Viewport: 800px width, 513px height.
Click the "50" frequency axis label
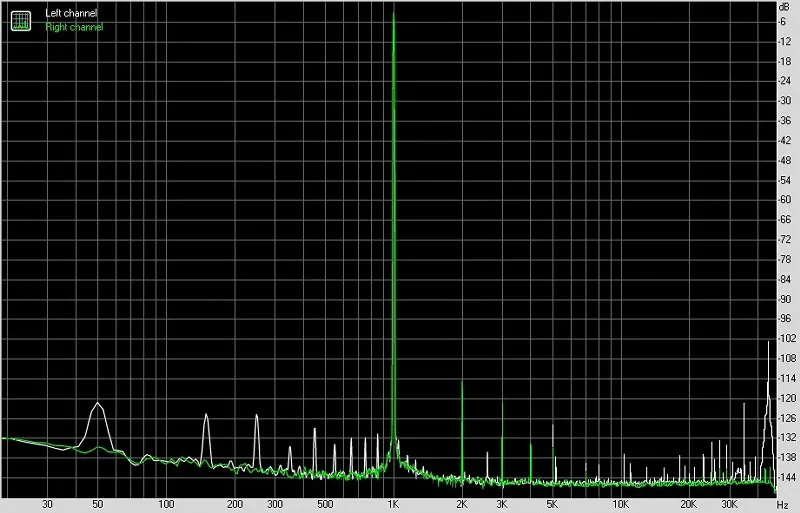point(97,504)
